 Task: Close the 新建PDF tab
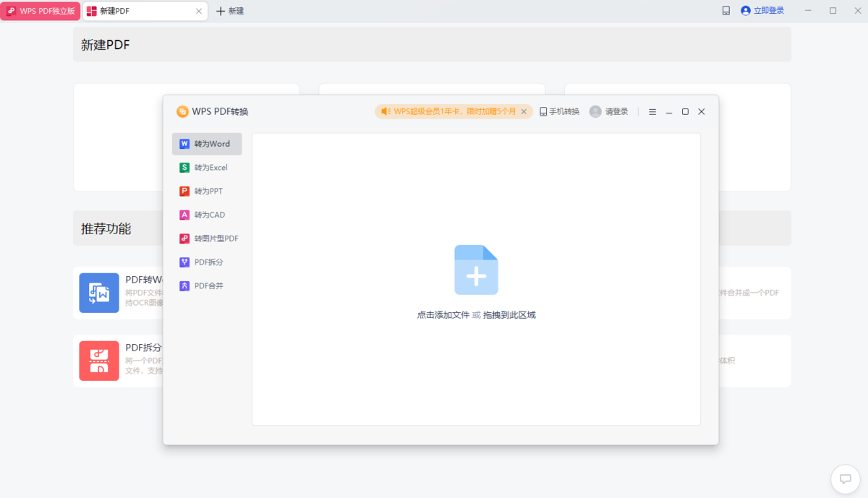click(199, 11)
